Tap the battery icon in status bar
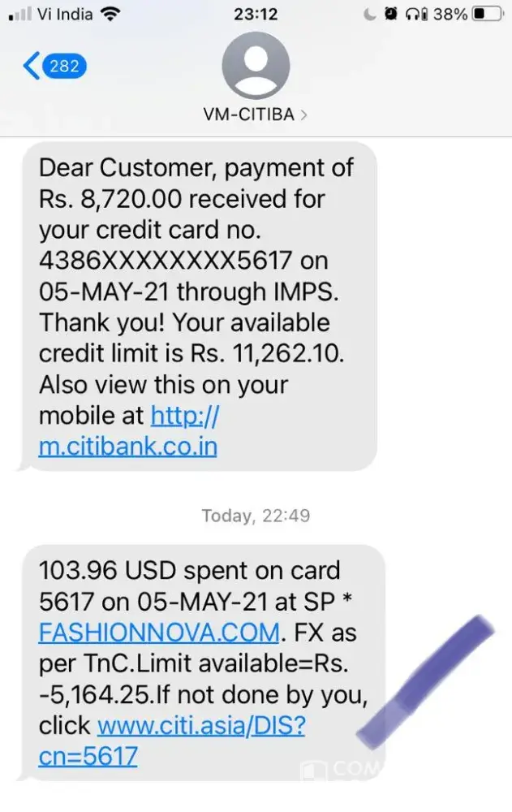The image size is (512, 812). click(x=487, y=14)
